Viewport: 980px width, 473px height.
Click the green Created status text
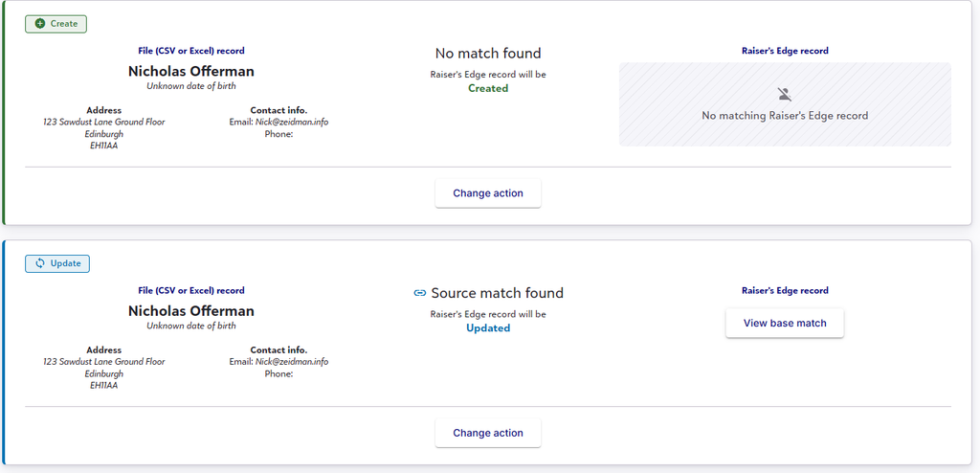pos(488,88)
